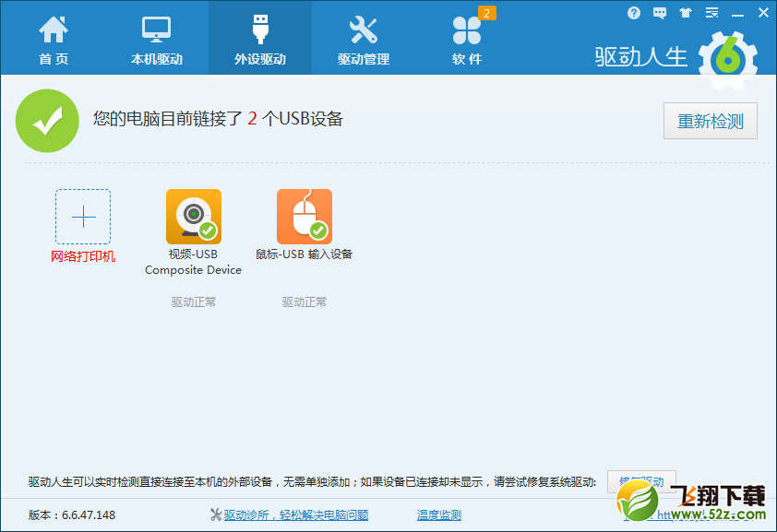The height and width of the screenshot is (532, 777).
Task: Go to the 软件 tab
Action: [466, 39]
